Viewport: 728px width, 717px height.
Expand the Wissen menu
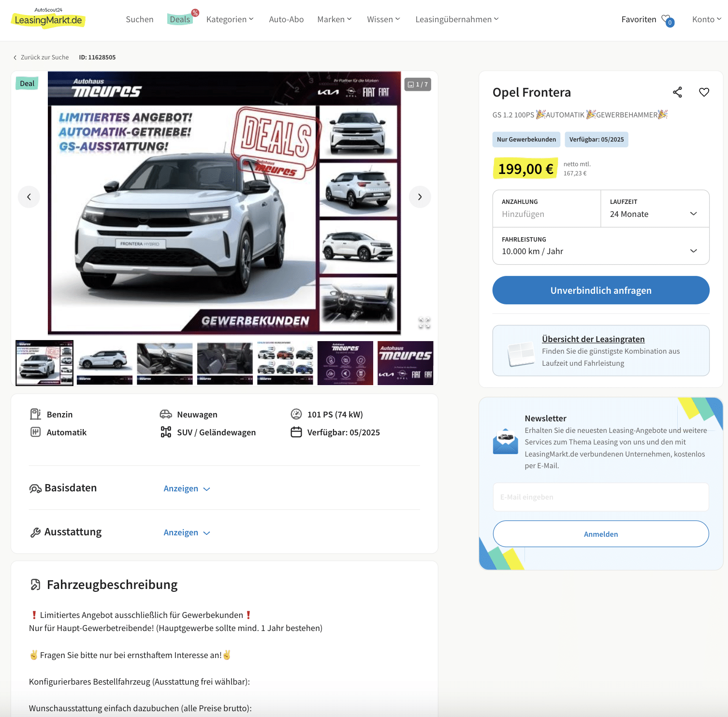pyautogui.click(x=384, y=19)
